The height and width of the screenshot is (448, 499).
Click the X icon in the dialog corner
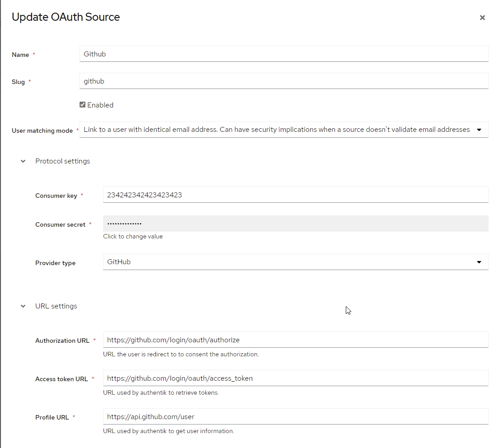(x=482, y=18)
